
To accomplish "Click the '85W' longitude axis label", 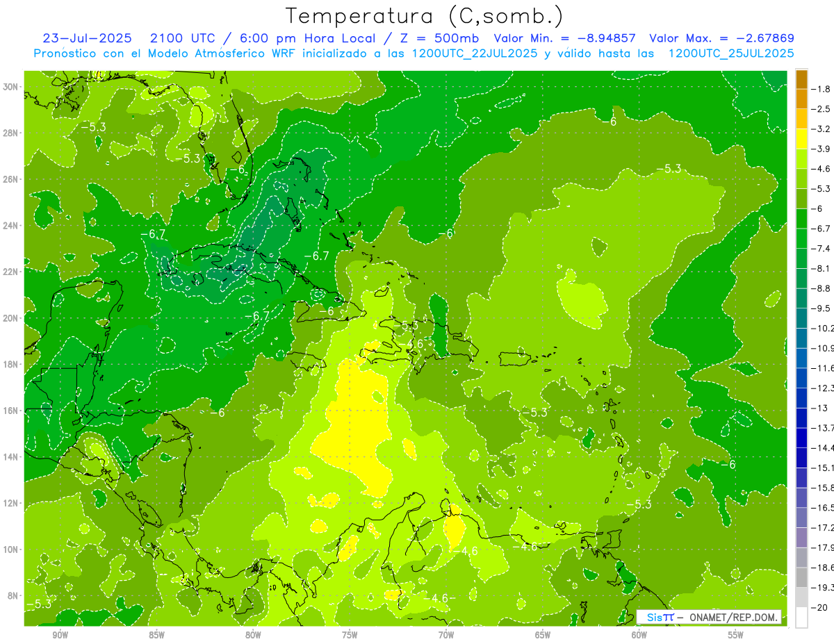I will (156, 636).
